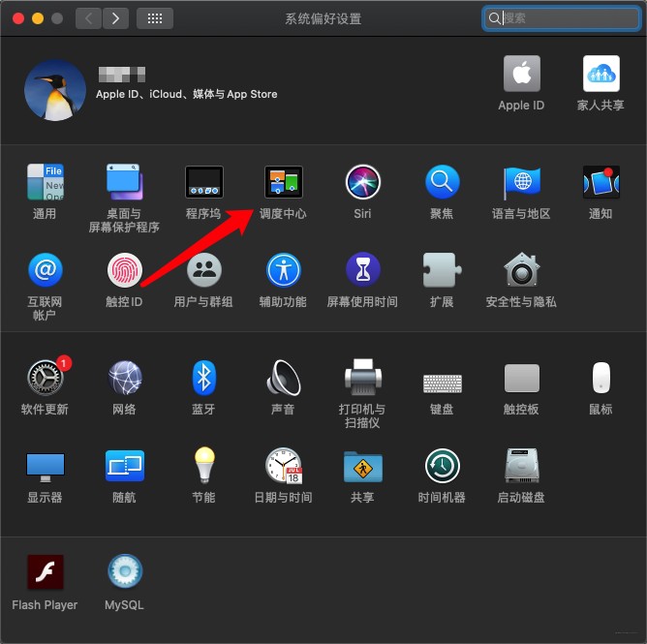Click the penguin account avatar

pos(55,90)
